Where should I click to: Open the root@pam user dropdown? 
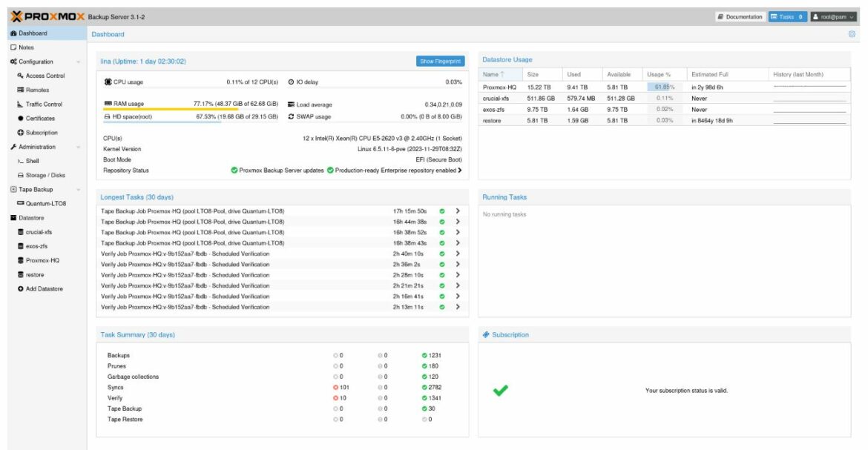[834, 17]
